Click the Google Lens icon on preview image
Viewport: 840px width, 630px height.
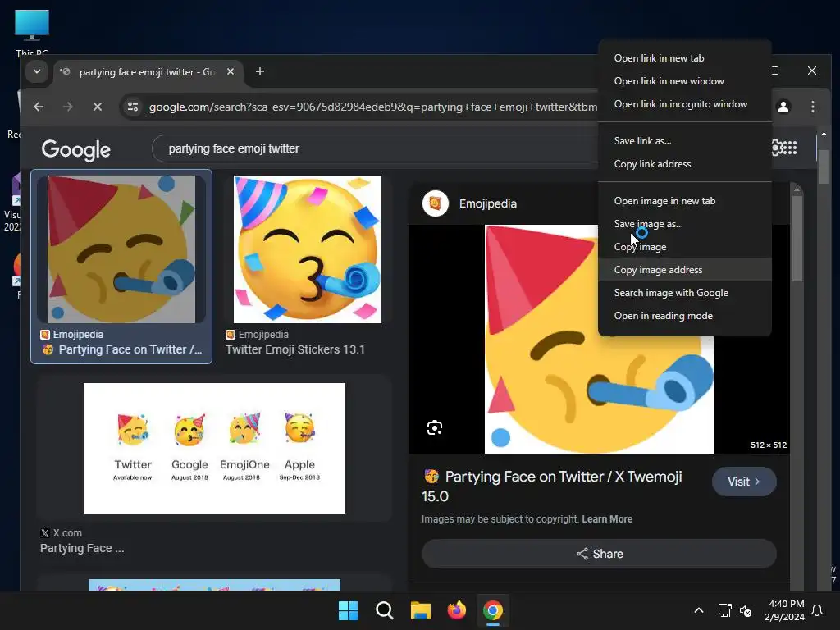click(x=435, y=427)
